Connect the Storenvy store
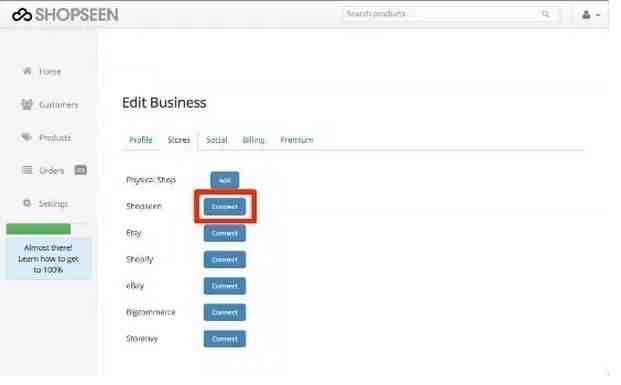 click(x=225, y=339)
